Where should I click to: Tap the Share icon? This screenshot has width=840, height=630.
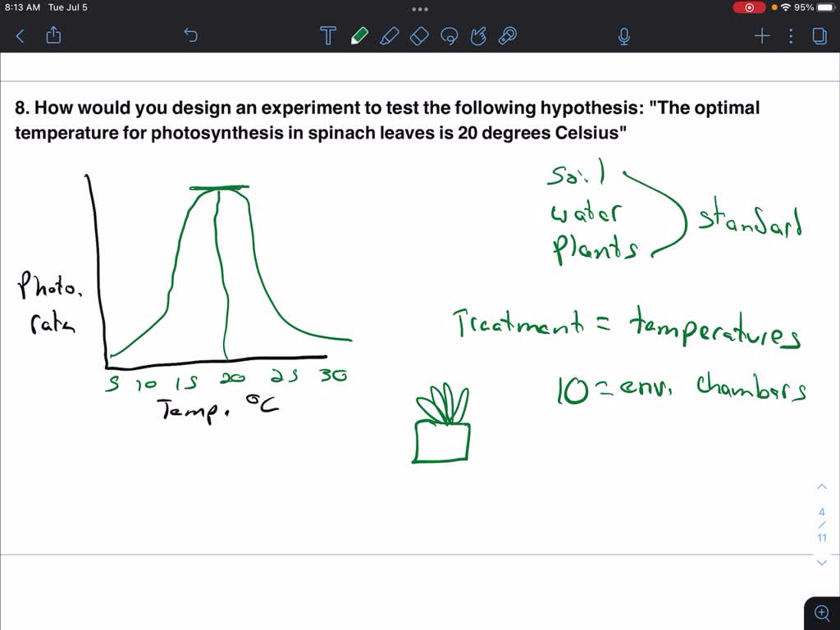tap(53, 35)
